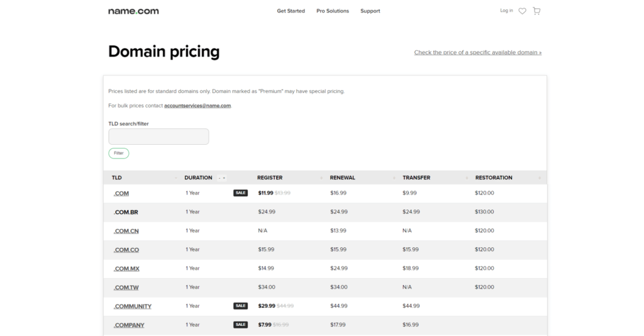
Task: Open the Pro Solutions menu
Action: pos(333,11)
